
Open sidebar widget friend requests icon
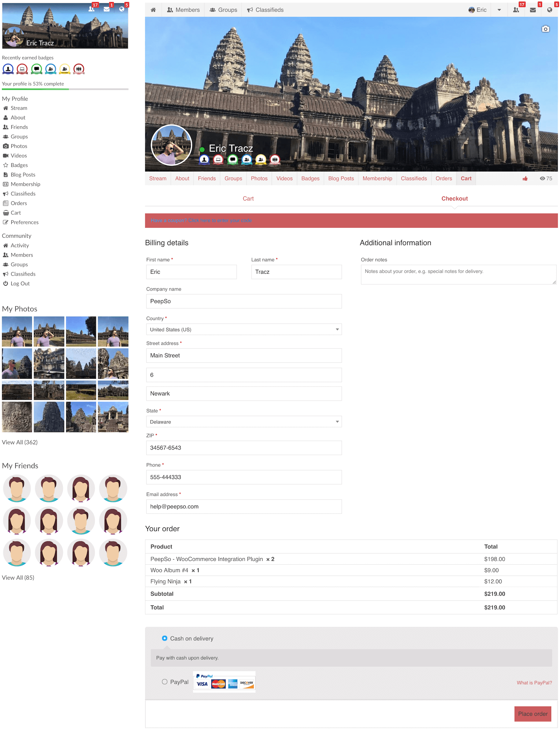(92, 9)
